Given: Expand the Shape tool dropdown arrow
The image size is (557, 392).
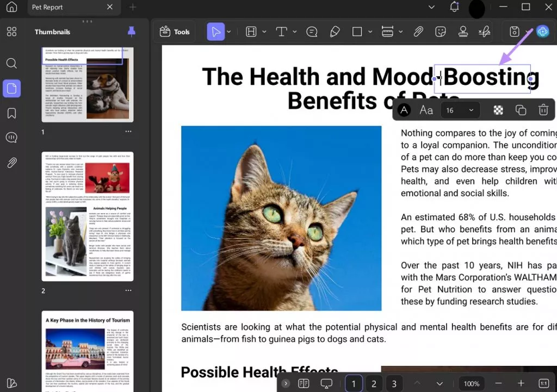Looking at the screenshot, I should point(370,32).
